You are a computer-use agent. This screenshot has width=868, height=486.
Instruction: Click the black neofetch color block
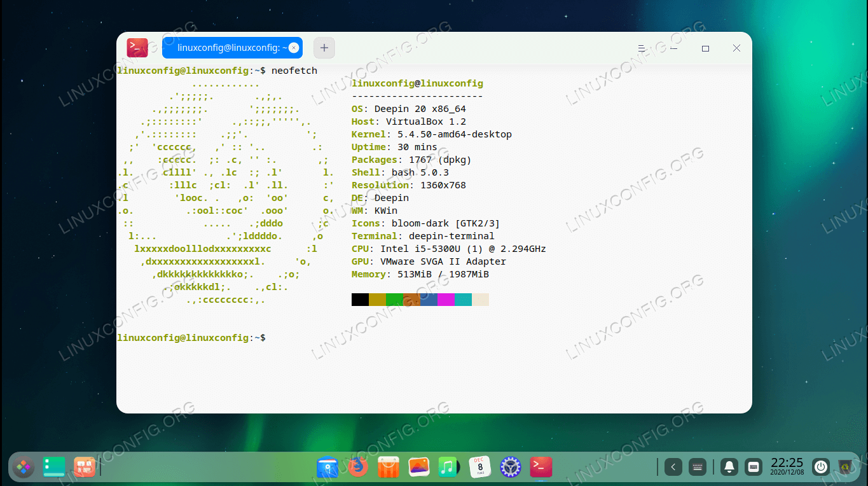click(360, 300)
